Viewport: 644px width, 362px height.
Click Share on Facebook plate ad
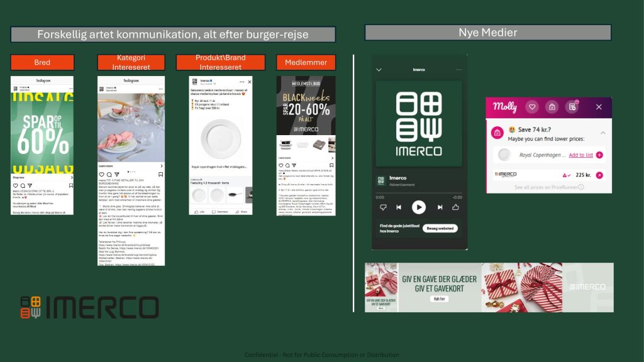(x=241, y=212)
